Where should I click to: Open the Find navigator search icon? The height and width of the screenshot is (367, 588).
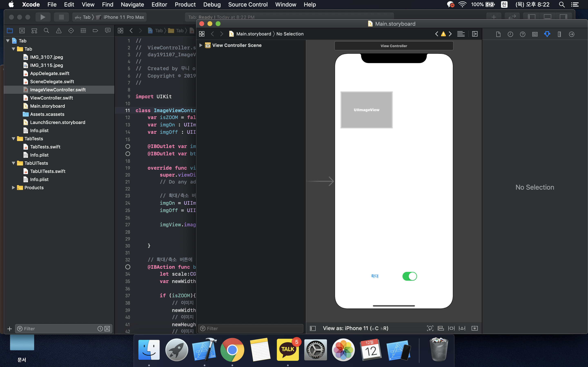[x=46, y=31]
